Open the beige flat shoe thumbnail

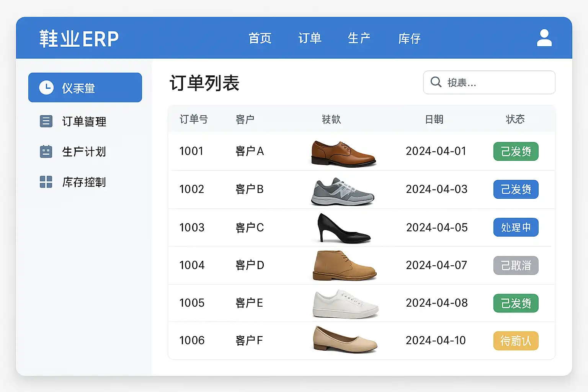(x=345, y=339)
